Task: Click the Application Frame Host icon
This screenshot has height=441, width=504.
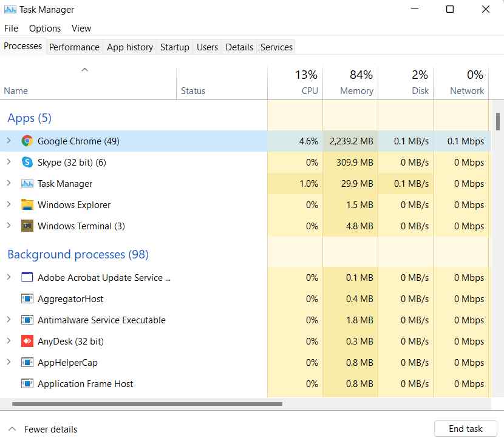Action: tap(27, 383)
